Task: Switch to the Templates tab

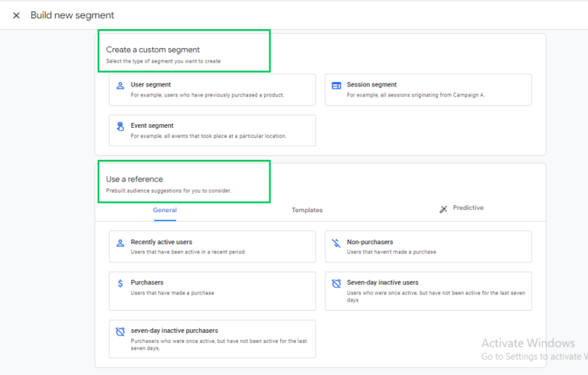Action: 307,210
